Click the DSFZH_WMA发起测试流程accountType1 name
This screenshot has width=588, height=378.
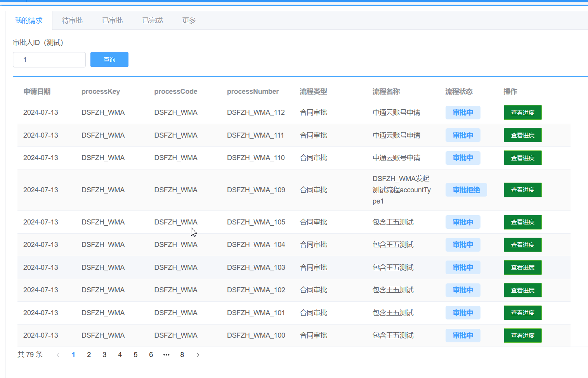[x=402, y=190]
